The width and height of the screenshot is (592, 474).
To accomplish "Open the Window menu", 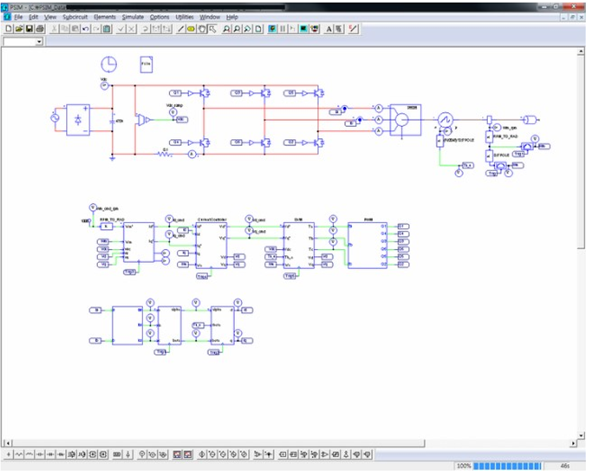I will click(x=210, y=17).
